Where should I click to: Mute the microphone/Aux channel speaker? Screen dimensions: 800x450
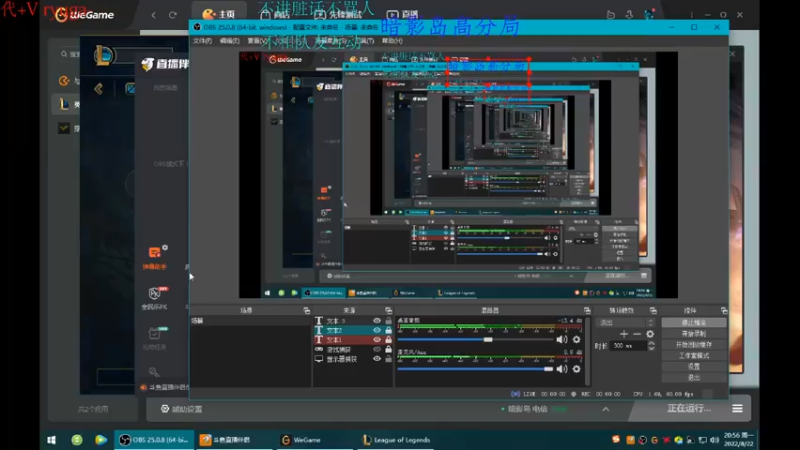point(562,369)
